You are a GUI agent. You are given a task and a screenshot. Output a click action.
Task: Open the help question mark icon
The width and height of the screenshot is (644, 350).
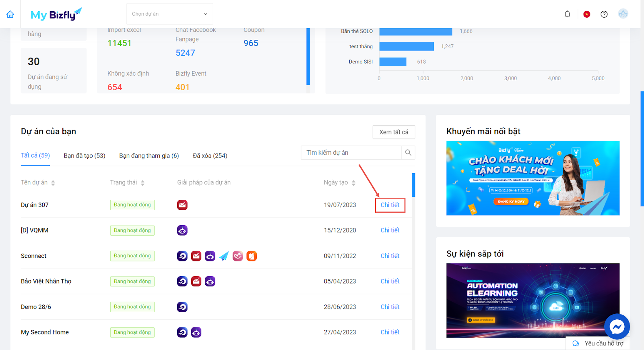coord(604,14)
